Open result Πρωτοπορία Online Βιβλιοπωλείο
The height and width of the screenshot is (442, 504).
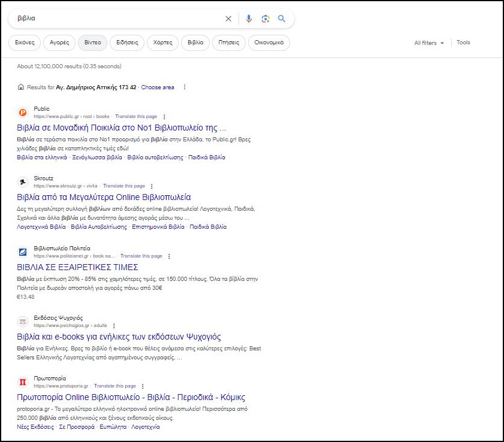131,397
